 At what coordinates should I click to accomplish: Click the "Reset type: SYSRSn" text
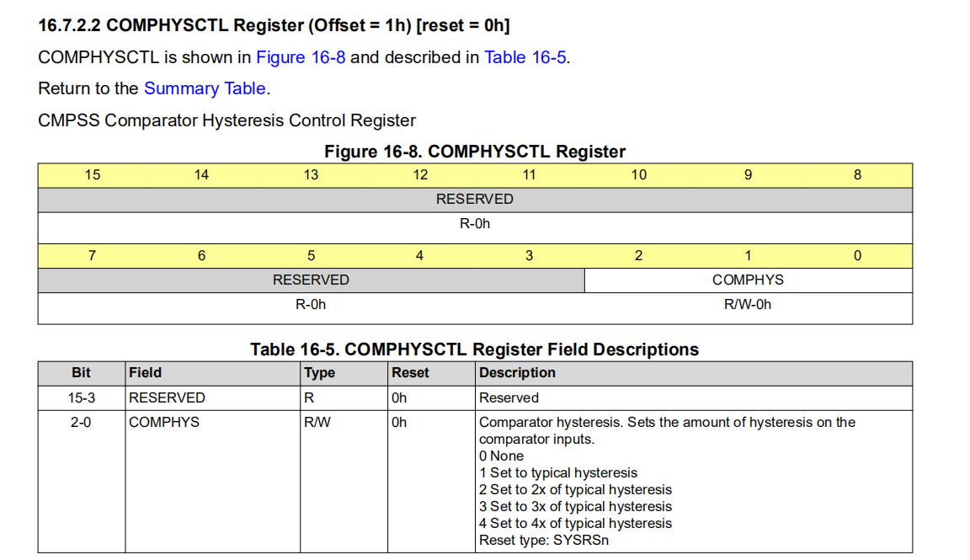click(544, 540)
